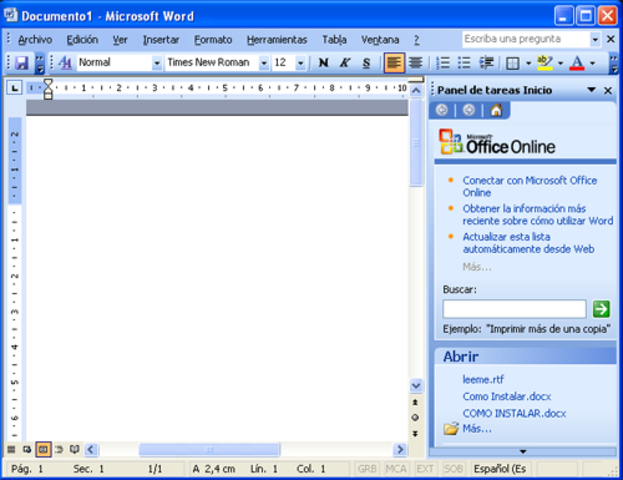
Task: Close the document with menu bar X
Action: coord(611,39)
